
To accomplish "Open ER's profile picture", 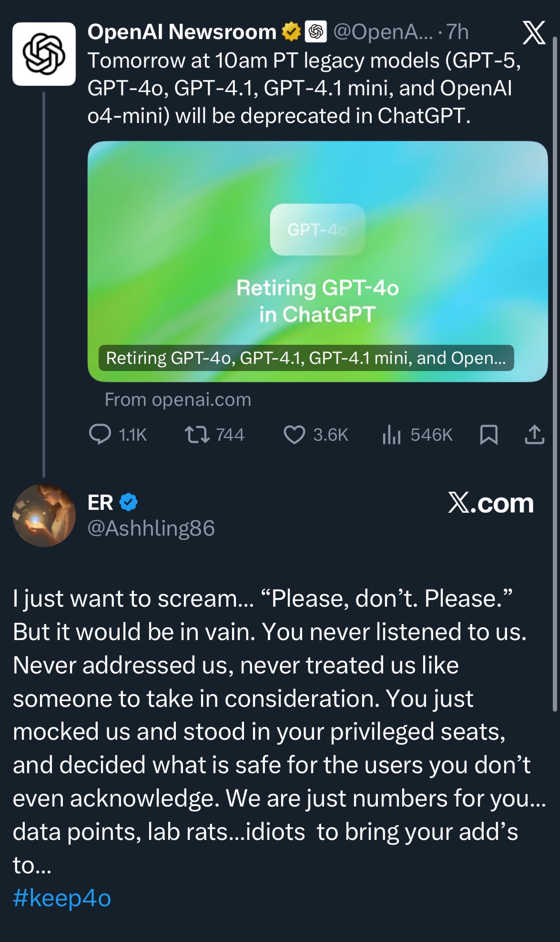I will 44,515.
